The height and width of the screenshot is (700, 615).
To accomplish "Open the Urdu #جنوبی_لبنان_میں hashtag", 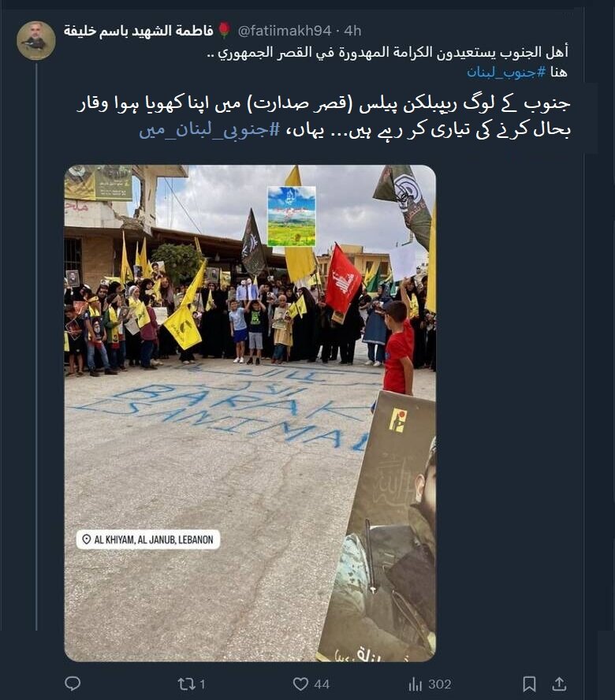I will 210,130.
